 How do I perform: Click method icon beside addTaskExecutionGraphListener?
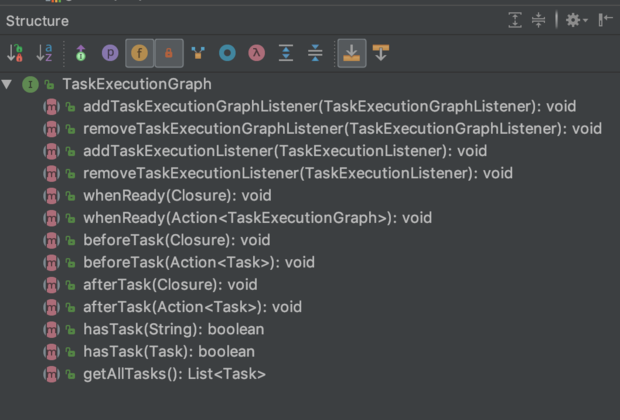[51, 107]
